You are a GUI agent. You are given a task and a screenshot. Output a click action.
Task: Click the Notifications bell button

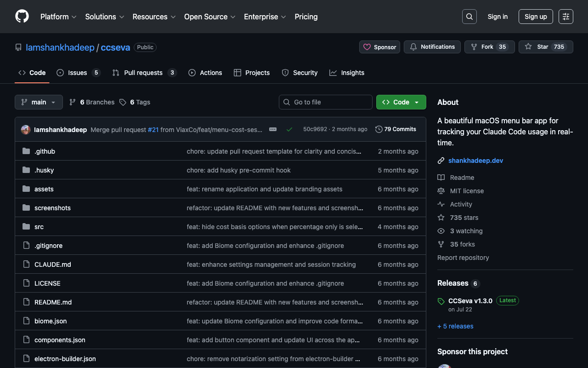pyautogui.click(x=432, y=47)
